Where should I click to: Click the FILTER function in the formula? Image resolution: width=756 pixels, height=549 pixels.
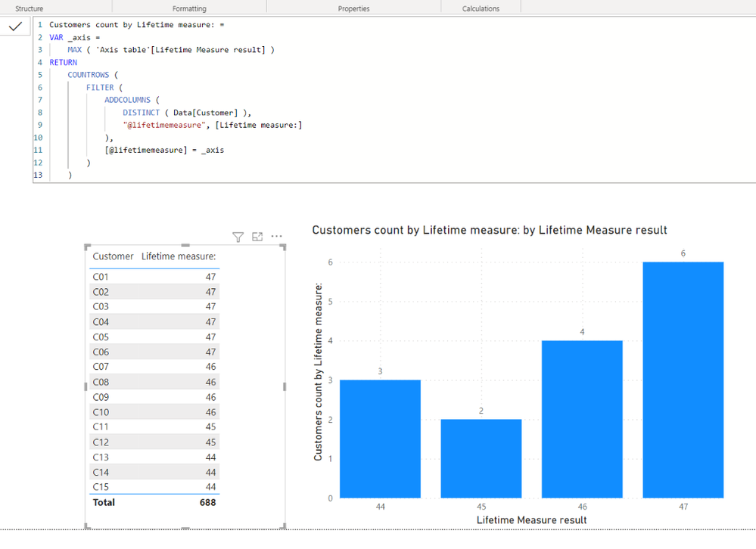[100, 87]
